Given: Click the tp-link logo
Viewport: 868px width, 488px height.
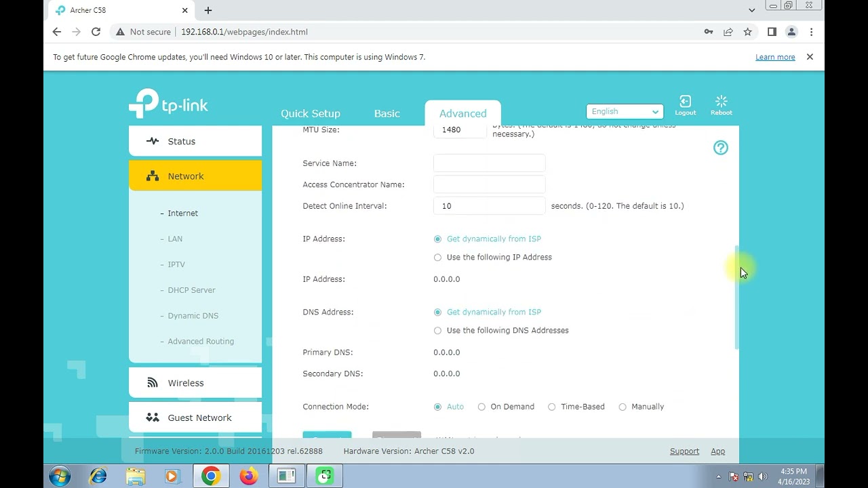Looking at the screenshot, I should (168, 104).
